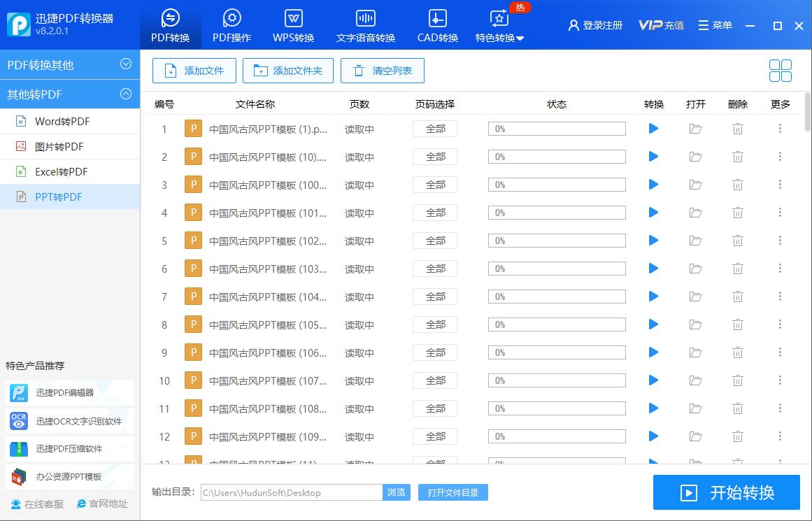Click the output directory path field
Viewport: 812px width, 521px height.
pyautogui.click(x=290, y=492)
